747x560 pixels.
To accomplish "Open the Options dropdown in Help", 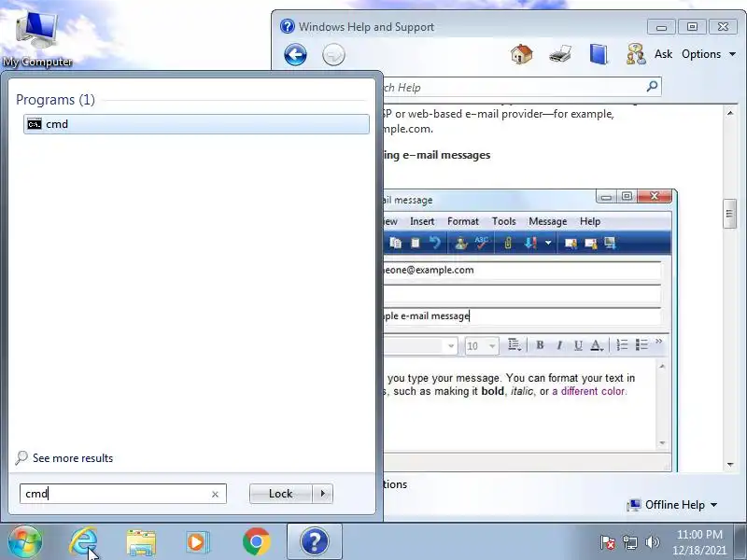I will coord(709,54).
